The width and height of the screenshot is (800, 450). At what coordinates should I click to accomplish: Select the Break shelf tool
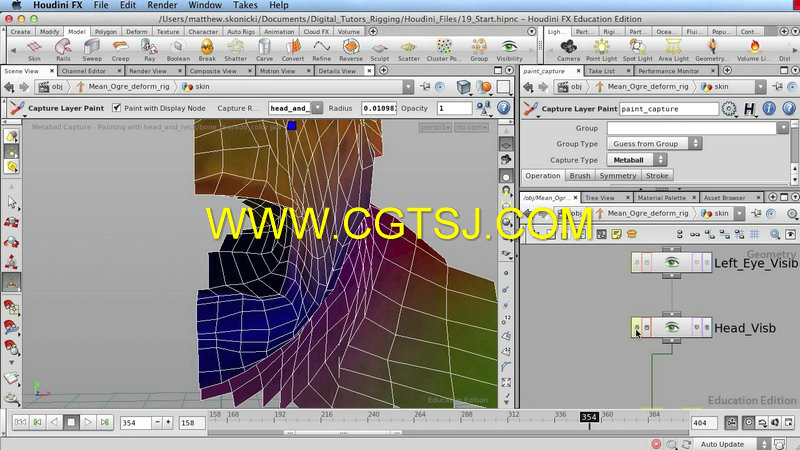(207, 50)
